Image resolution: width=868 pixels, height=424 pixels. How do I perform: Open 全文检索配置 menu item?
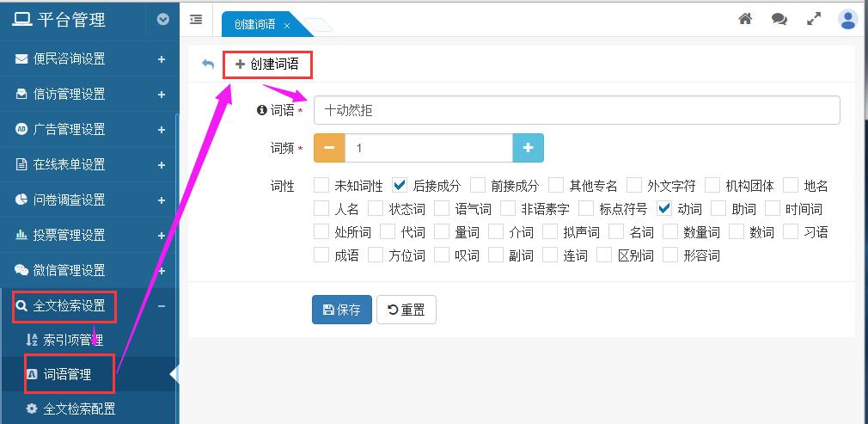(x=78, y=409)
